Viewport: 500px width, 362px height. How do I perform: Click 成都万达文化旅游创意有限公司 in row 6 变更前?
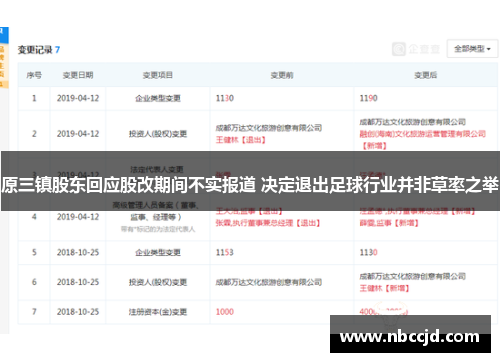pyautogui.click(x=269, y=282)
